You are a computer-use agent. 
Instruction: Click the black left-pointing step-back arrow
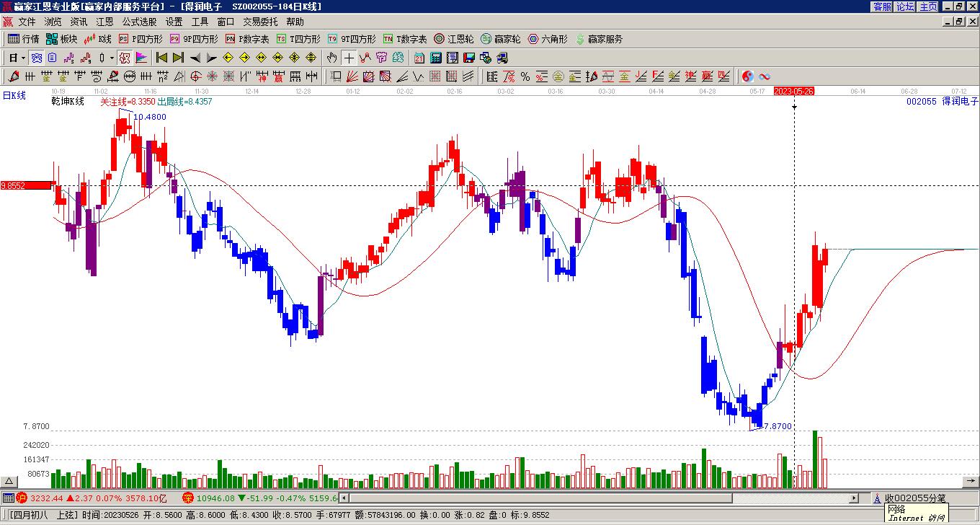[x=195, y=58]
